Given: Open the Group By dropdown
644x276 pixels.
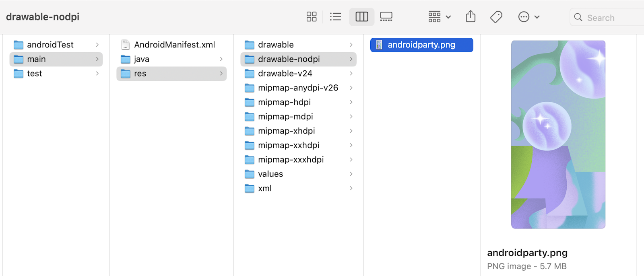Looking at the screenshot, I should (439, 17).
